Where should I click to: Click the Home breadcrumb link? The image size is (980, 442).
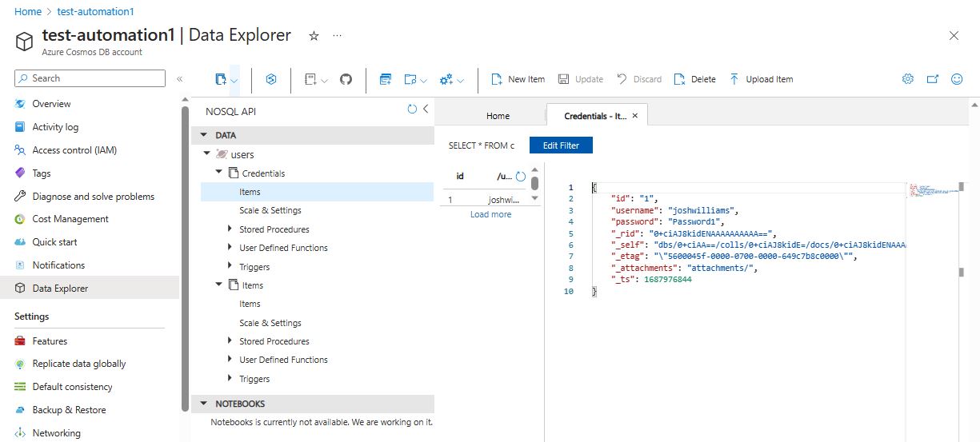point(28,12)
